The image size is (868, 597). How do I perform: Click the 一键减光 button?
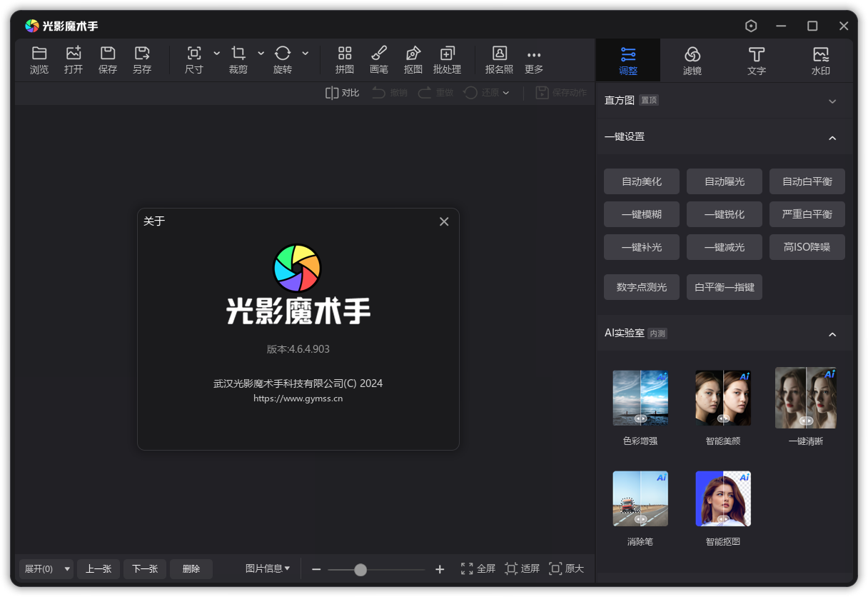pos(725,247)
